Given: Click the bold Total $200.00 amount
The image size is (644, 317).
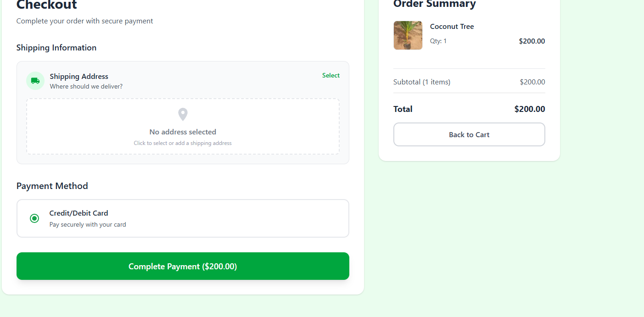Looking at the screenshot, I should pos(530,109).
